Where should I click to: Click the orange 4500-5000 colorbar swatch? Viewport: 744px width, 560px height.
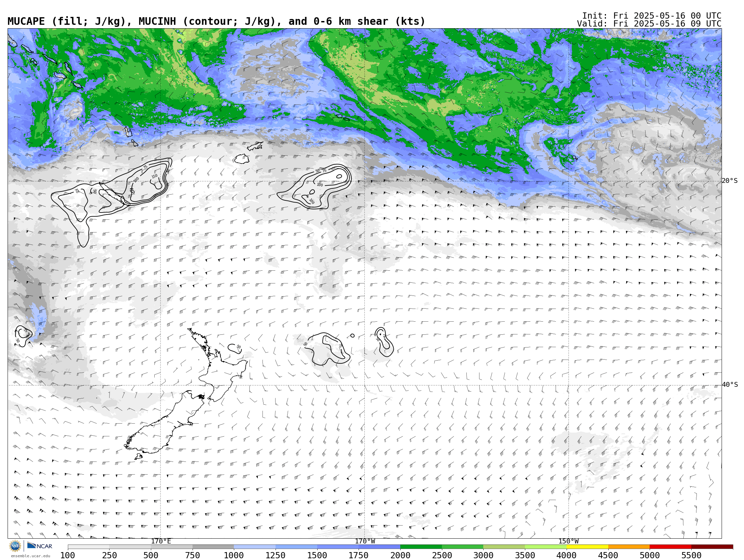point(629,547)
